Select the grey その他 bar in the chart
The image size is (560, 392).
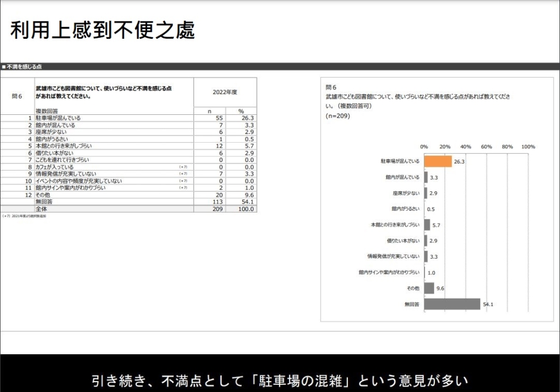click(429, 288)
